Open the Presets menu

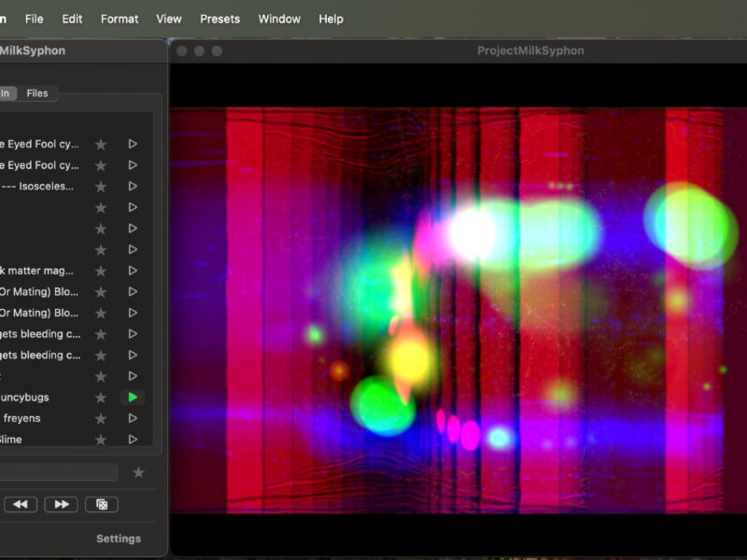[x=219, y=19]
